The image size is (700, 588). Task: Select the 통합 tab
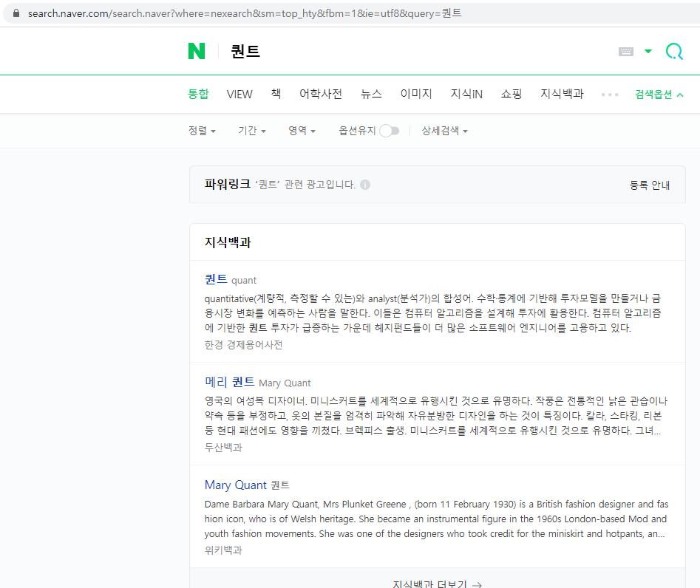pos(198,94)
